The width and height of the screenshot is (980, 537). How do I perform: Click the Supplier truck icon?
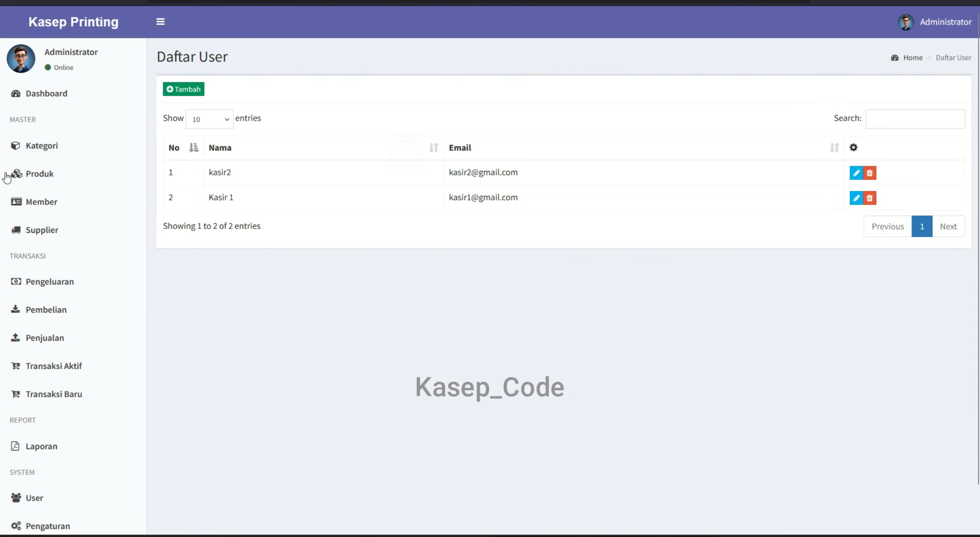click(16, 230)
